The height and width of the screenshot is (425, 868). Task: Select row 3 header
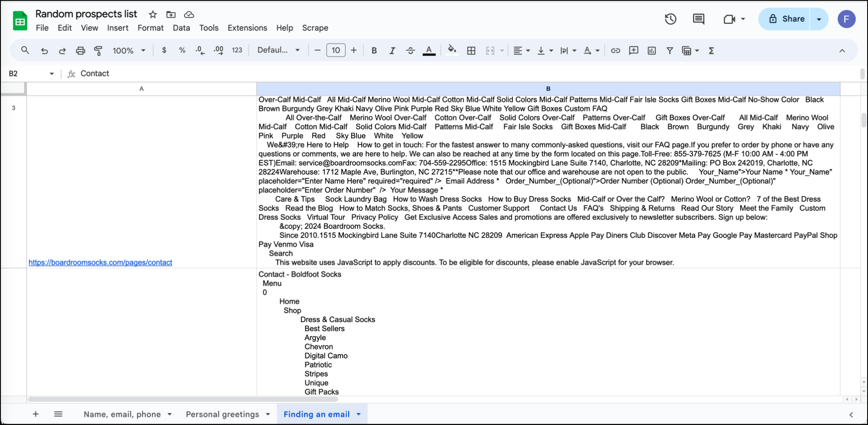(x=13, y=182)
